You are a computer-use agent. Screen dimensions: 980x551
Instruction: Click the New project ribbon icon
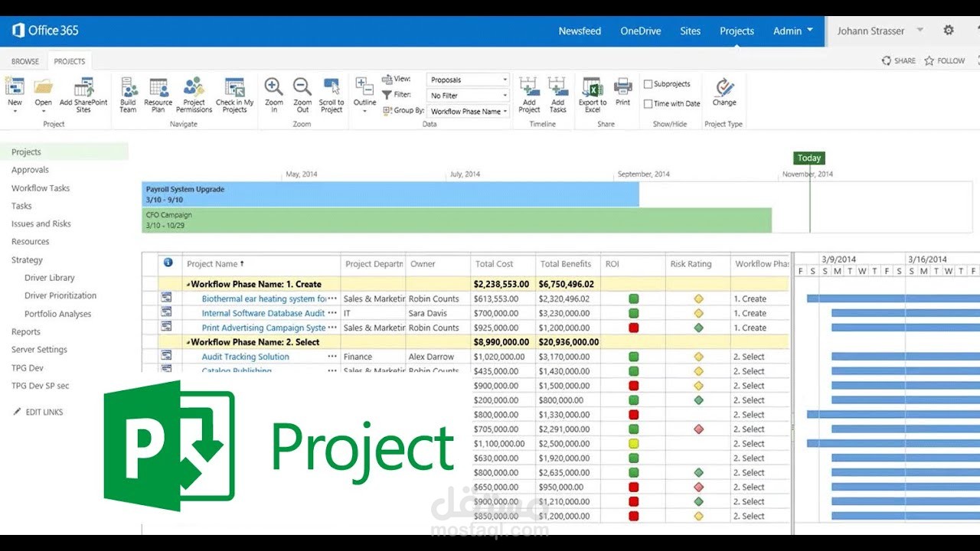click(15, 86)
